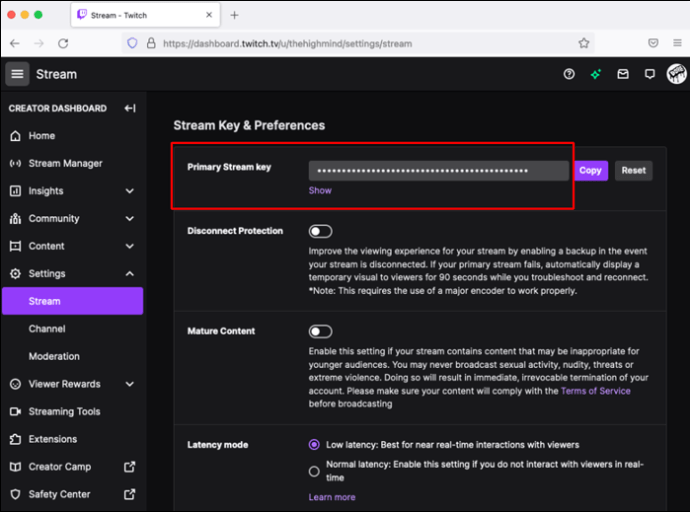
Task: Open the hamburger navigation menu
Action: (x=17, y=74)
